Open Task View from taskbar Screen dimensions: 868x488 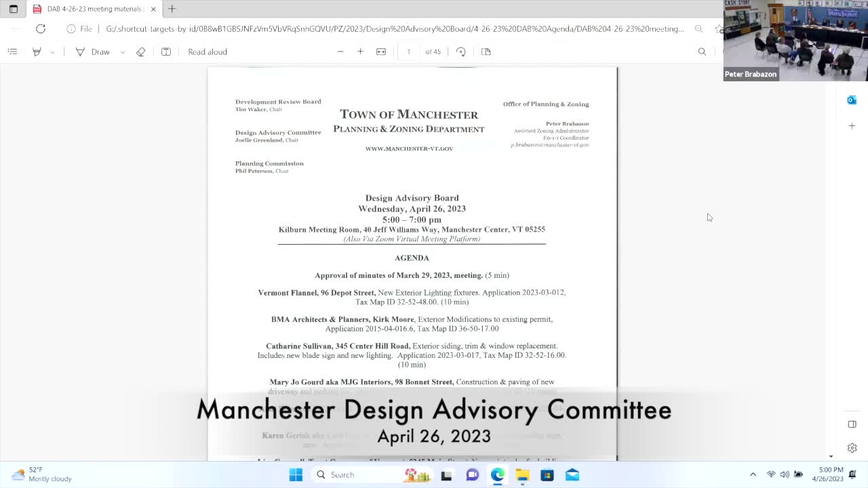pos(446,474)
